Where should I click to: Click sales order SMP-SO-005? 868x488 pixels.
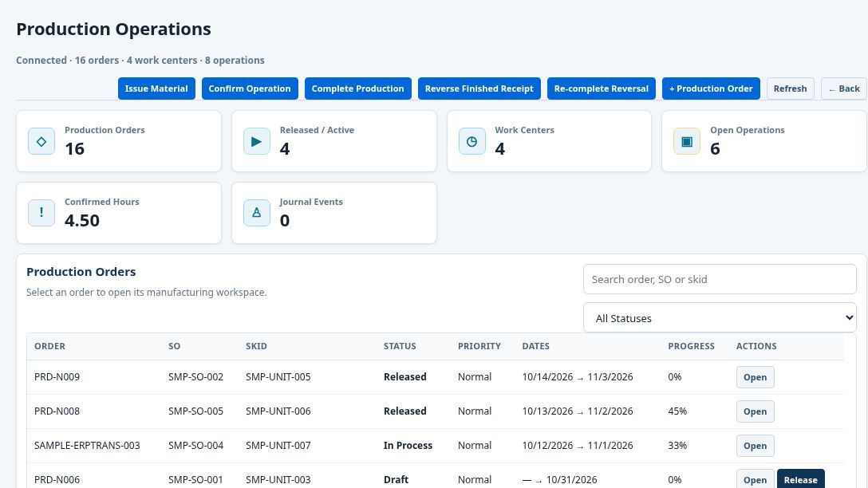196,411
